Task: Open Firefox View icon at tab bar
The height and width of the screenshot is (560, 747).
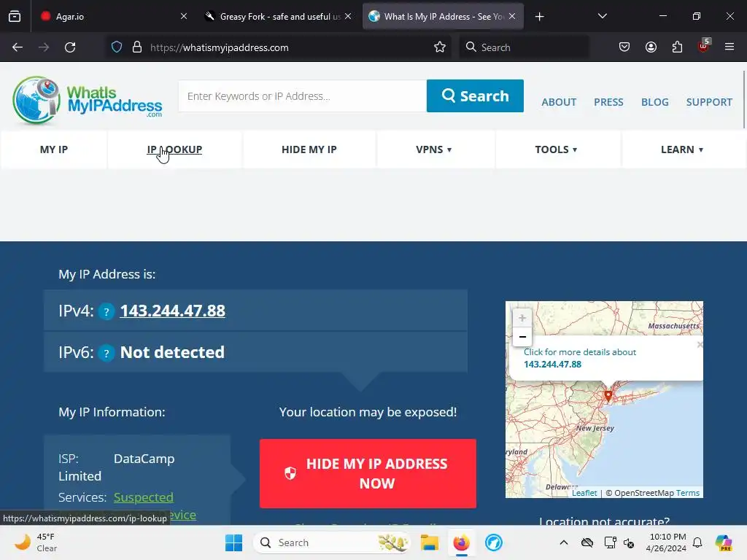Action: click(15, 16)
